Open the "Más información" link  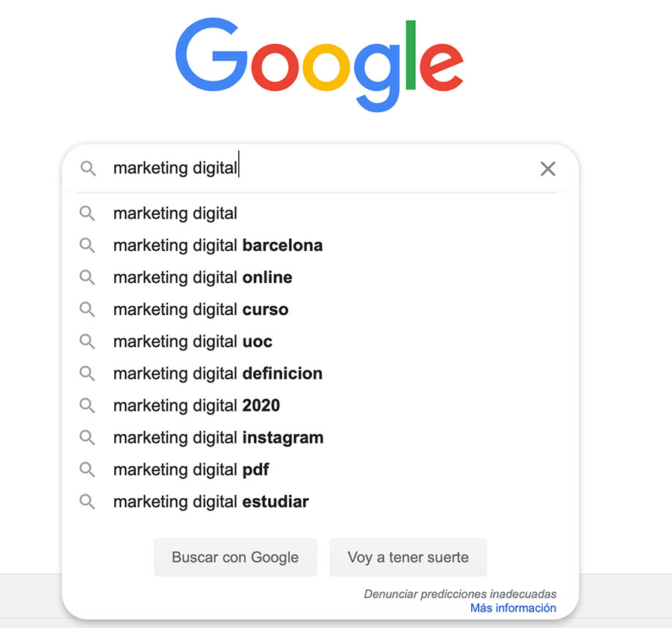point(513,608)
